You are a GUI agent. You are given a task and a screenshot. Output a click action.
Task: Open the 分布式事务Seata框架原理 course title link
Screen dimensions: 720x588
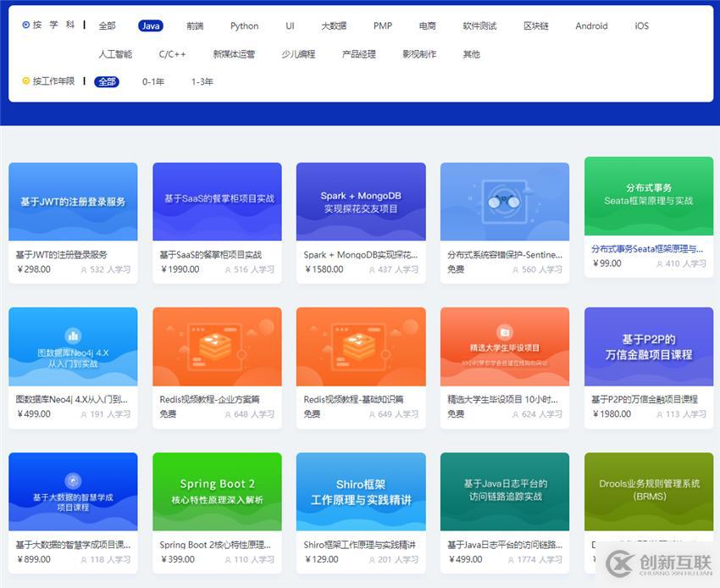click(647, 249)
